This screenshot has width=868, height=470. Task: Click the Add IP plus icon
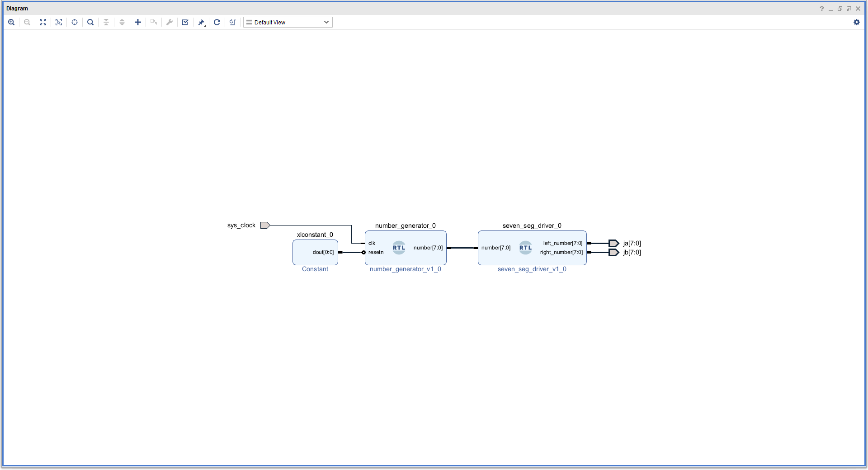click(138, 22)
